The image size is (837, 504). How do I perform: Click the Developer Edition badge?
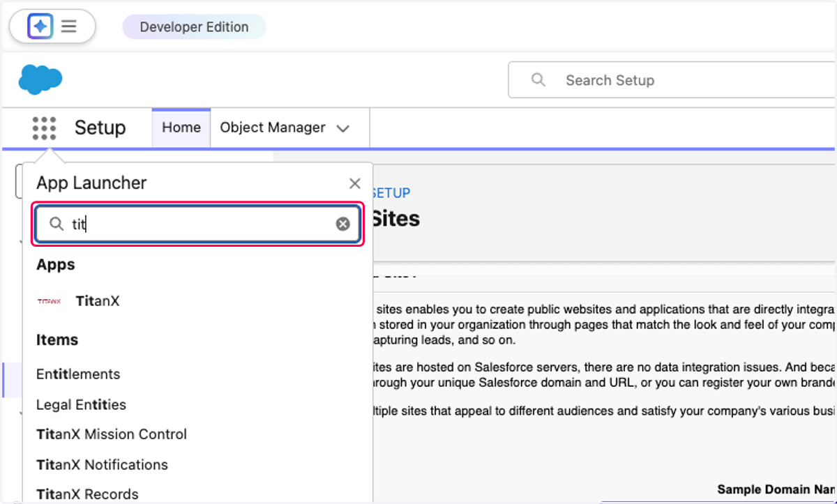coord(194,27)
